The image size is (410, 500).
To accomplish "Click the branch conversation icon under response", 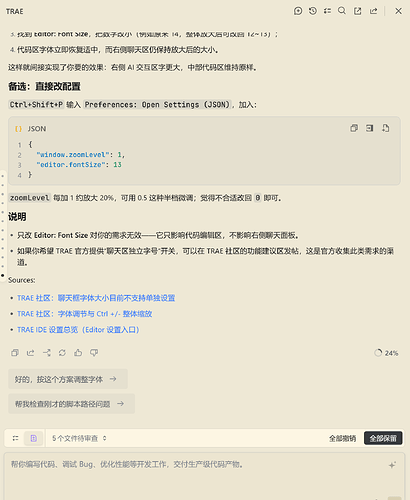I will (x=47, y=353).
